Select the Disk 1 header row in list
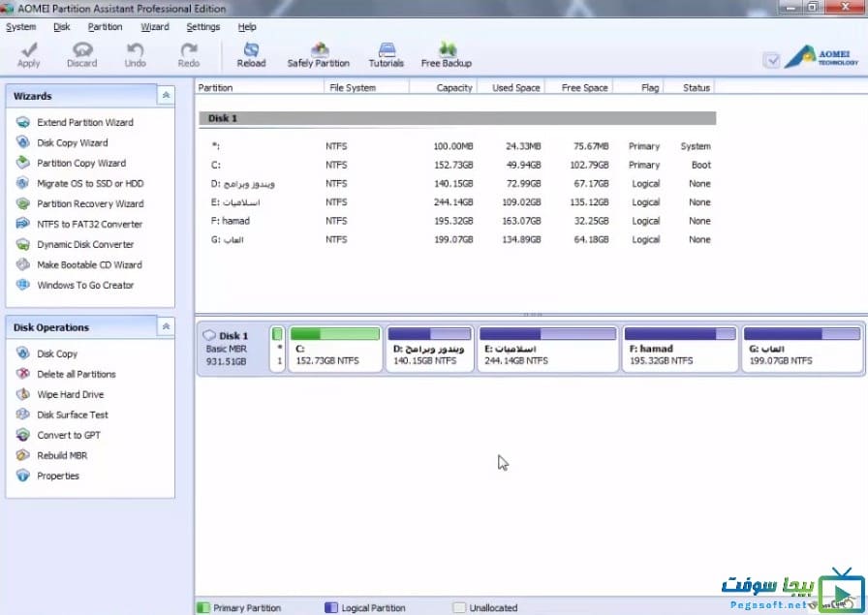The image size is (868, 615). tap(457, 118)
